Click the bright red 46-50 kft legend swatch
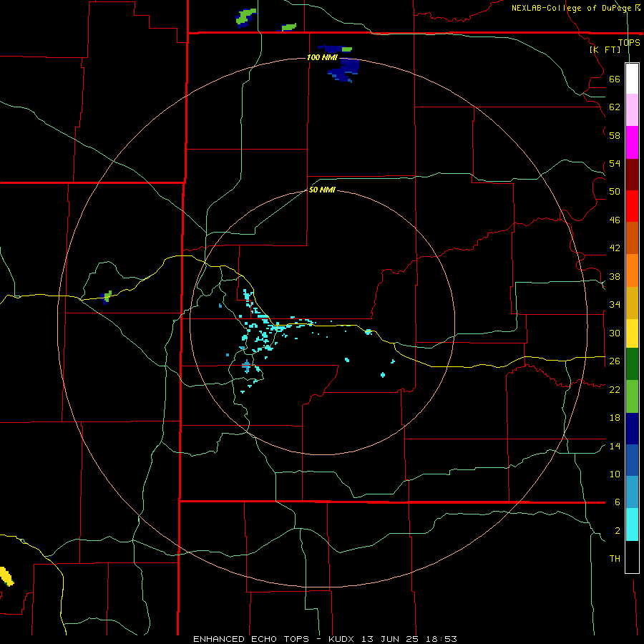 (x=632, y=206)
